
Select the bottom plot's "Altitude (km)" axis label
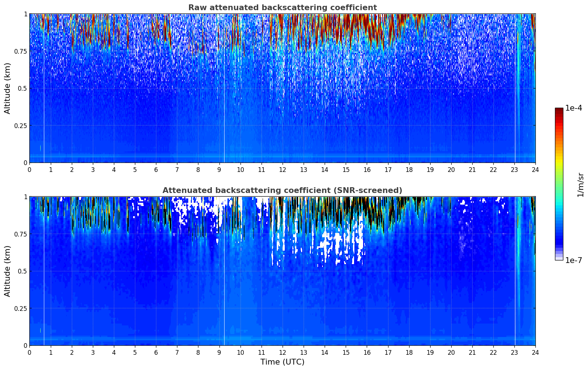(8, 271)
